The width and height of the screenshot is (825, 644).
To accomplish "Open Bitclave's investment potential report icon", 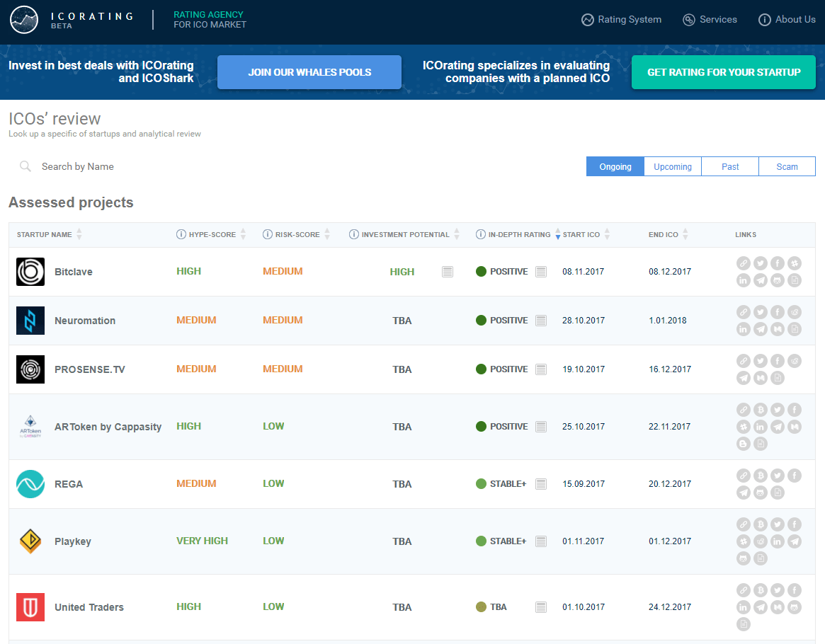I will (x=448, y=272).
